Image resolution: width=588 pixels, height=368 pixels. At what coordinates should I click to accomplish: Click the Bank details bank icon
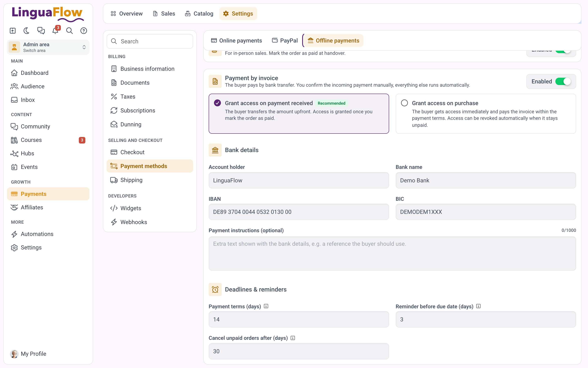[x=215, y=150]
